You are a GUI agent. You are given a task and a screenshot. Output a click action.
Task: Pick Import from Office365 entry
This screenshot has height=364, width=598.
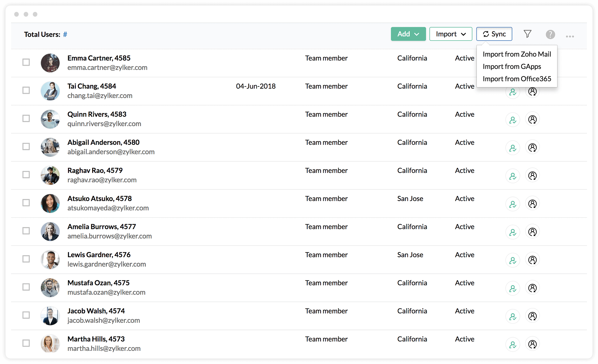[x=517, y=79]
